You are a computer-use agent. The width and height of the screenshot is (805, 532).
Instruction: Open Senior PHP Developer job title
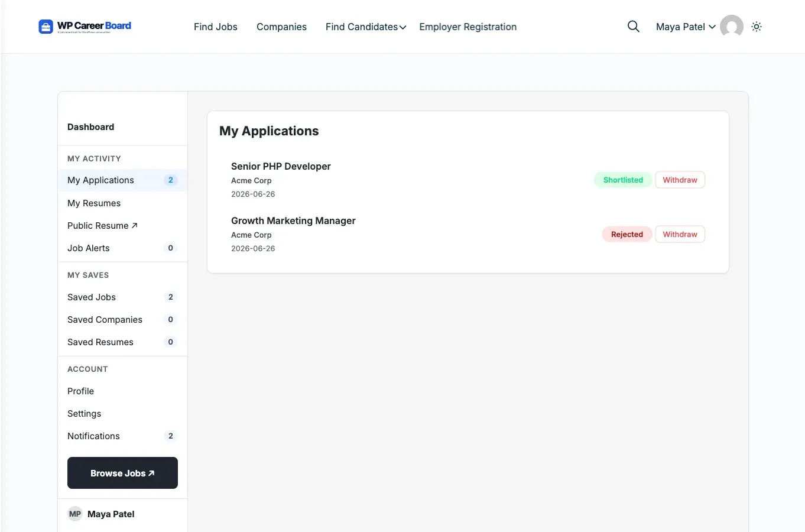tap(281, 166)
